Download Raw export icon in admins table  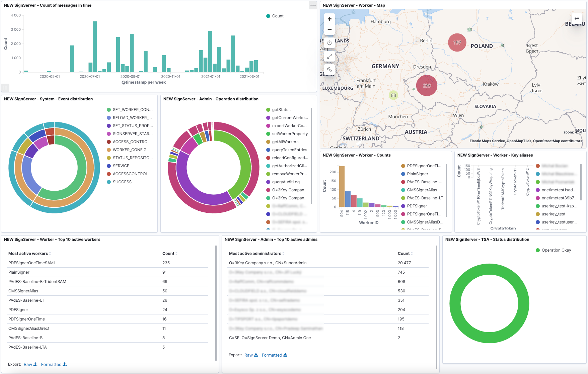(256, 355)
